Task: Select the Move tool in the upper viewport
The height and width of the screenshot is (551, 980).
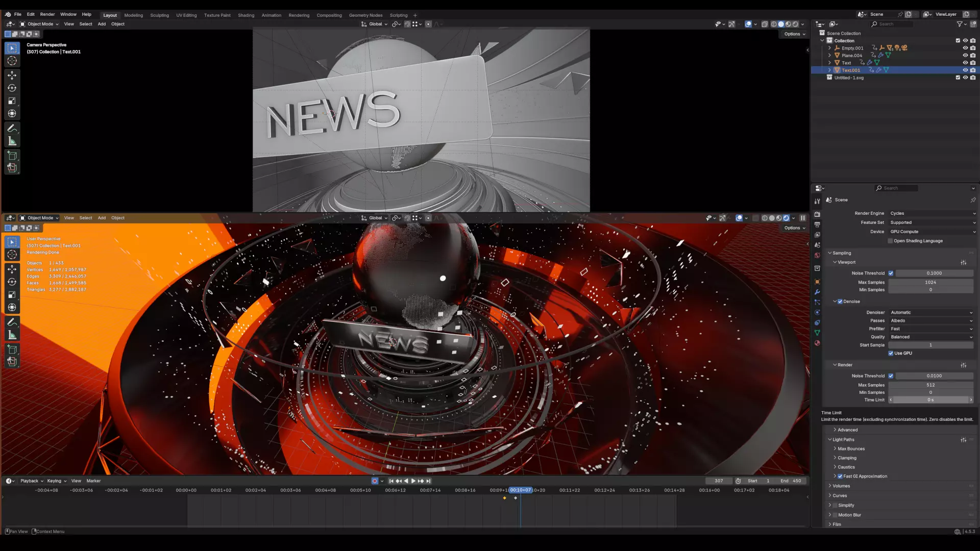Action: pos(12,75)
